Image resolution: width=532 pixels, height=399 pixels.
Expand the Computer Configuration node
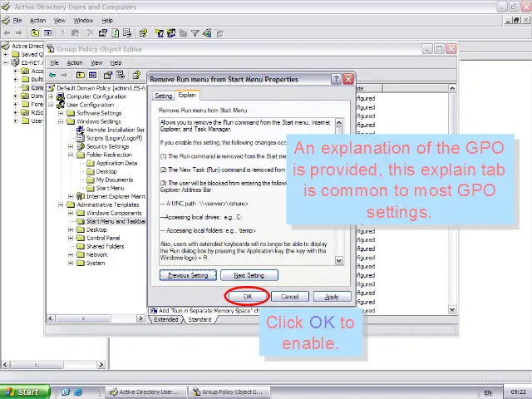[x=51, y=96]
